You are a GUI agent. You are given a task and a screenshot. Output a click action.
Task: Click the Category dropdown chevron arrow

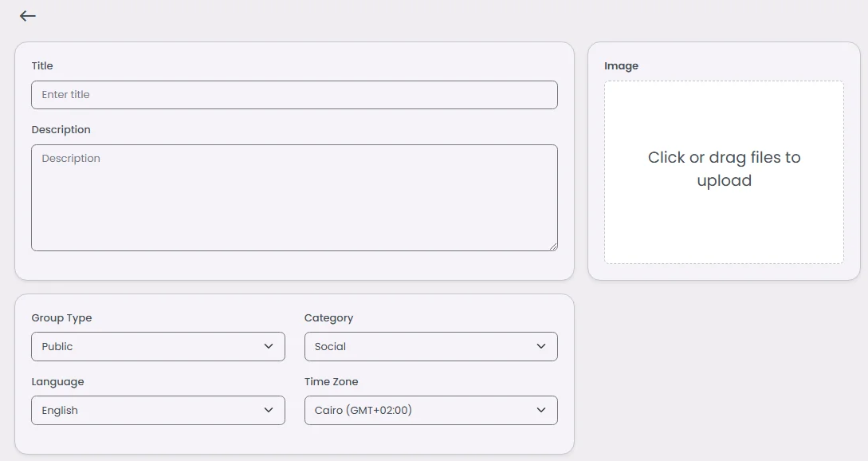coord(541,346)
